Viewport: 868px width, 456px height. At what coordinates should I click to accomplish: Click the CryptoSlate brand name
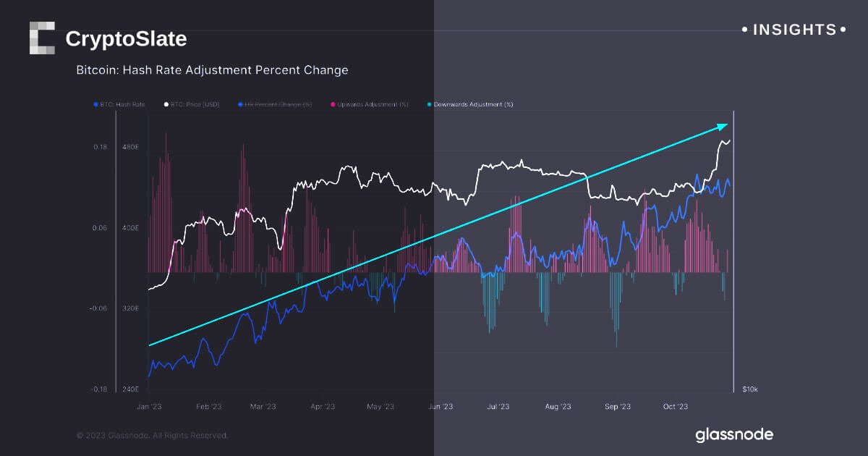click(x=126, y=39)
